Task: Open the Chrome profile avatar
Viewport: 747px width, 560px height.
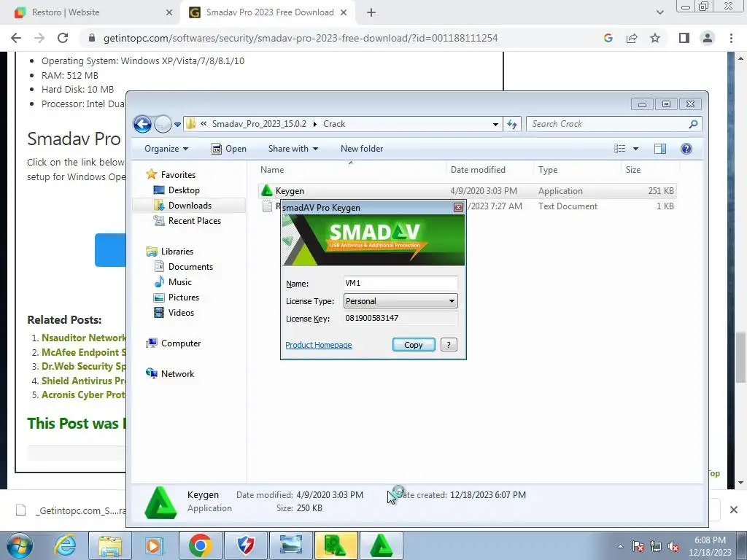Action: pos(708,38)
